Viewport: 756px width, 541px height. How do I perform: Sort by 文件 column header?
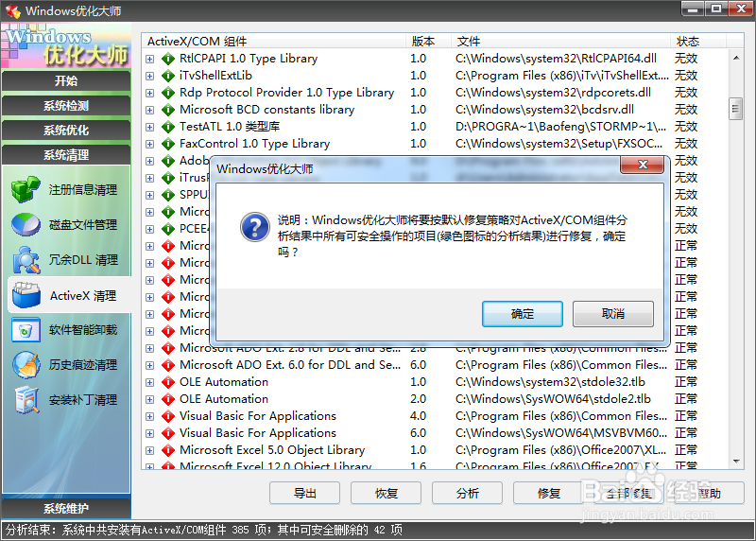pyautogui.click(x=560, y=41)
